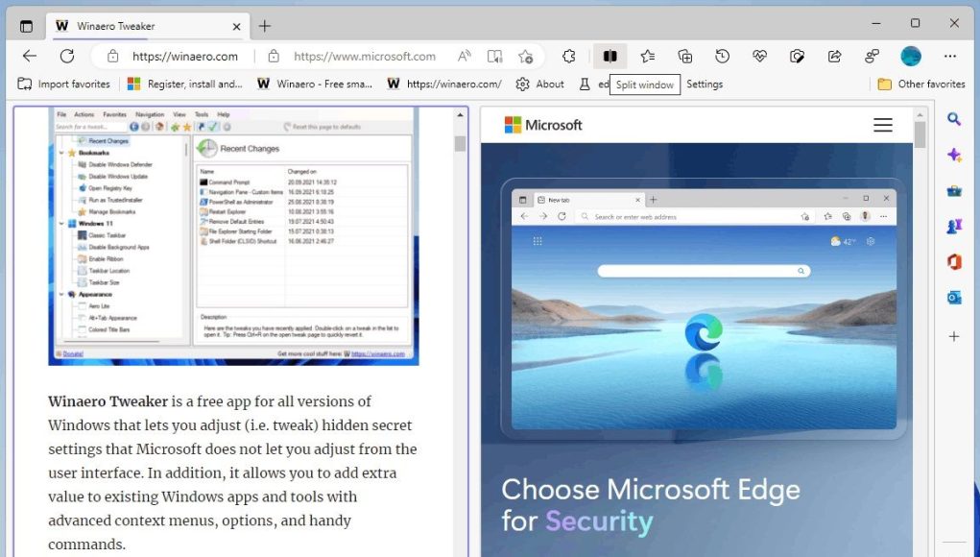
Task: Open the Settings favorite
Action: click(705, 84)
